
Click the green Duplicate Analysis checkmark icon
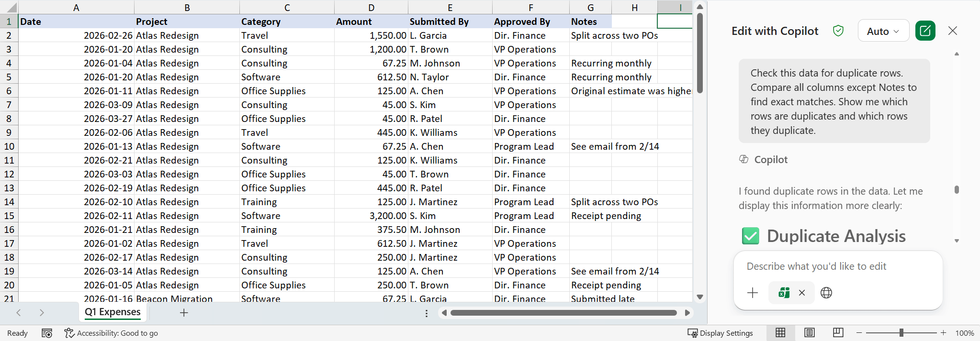[750, 236]
